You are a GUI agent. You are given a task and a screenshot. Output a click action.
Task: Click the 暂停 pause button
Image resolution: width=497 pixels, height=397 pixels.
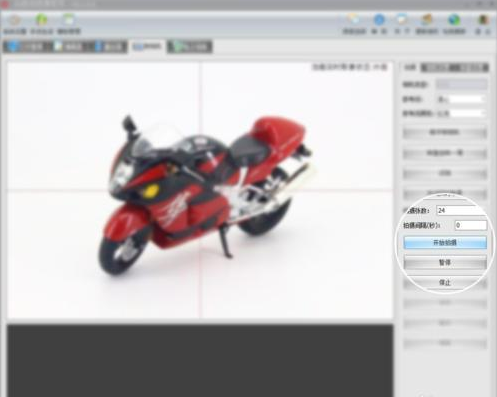tap(445, 262)
